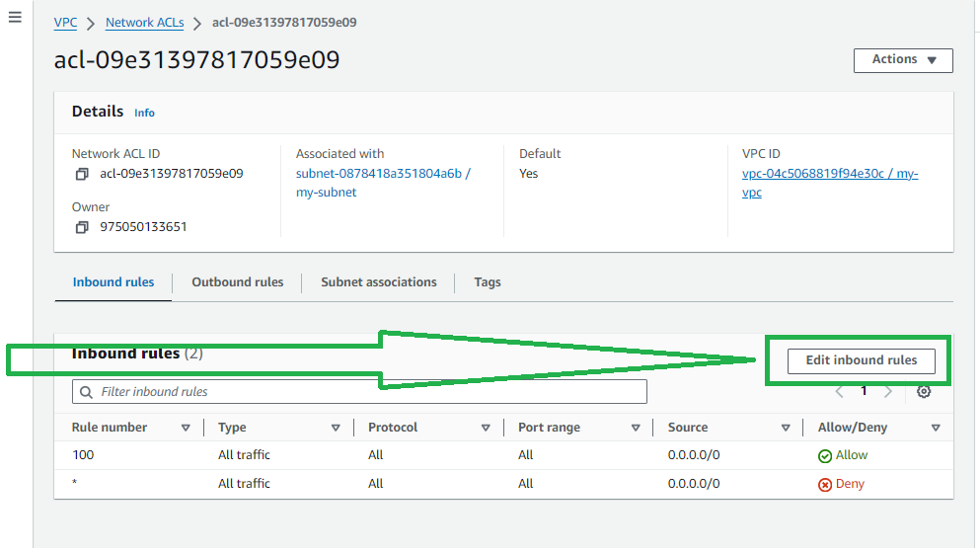Go to Network ACLs breadcrumb link

tap(144, 23)
